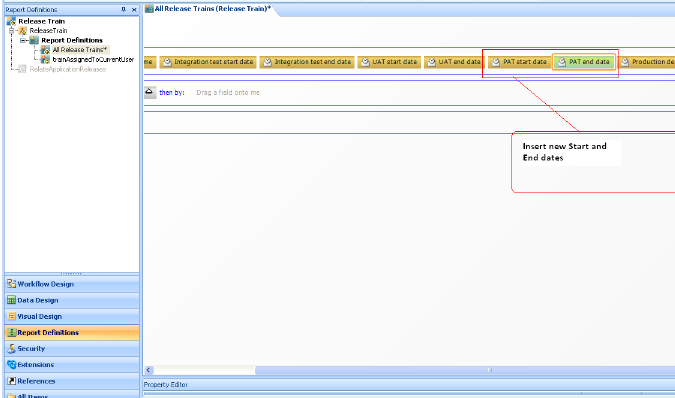Open the Workflow Design section
This screenshot has width=675, height=398.
click(72, 284)
